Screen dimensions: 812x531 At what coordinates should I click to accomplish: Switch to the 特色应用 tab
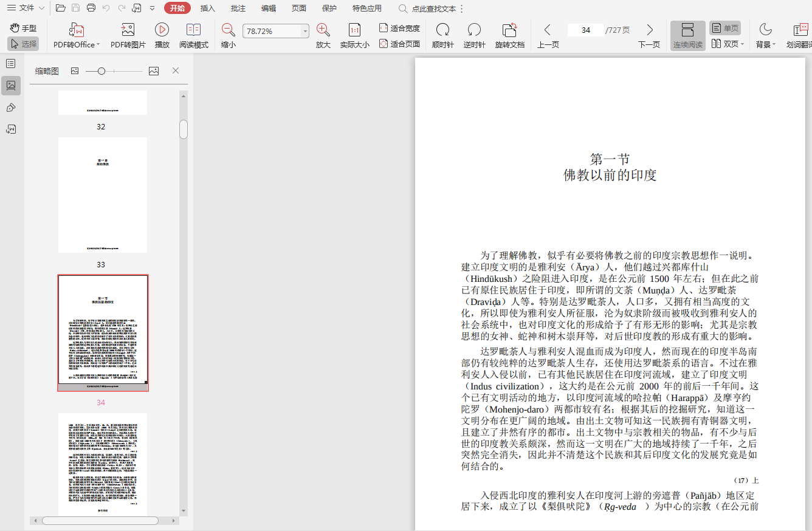(367, 9)
